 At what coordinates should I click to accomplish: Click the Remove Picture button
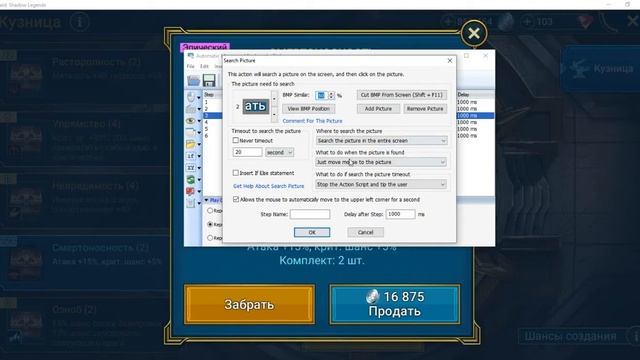point(425,109)
